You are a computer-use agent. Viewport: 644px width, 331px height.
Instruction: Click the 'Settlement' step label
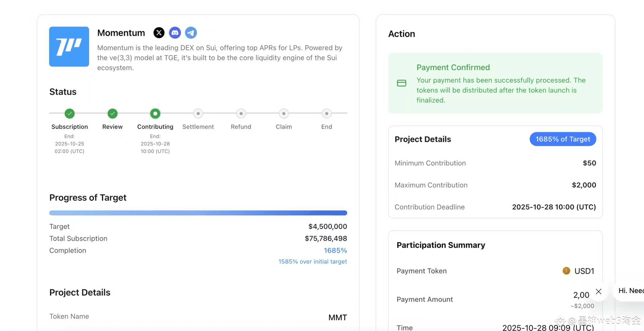point(198,127)
